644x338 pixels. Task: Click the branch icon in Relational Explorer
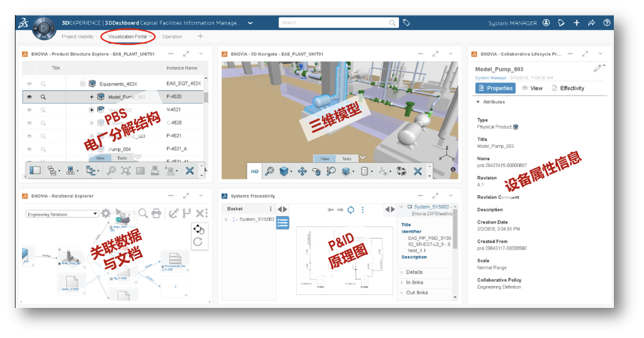coord(187,213)
